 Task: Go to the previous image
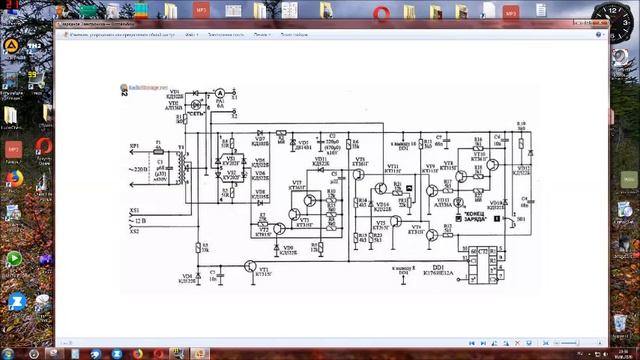(471, 343)
